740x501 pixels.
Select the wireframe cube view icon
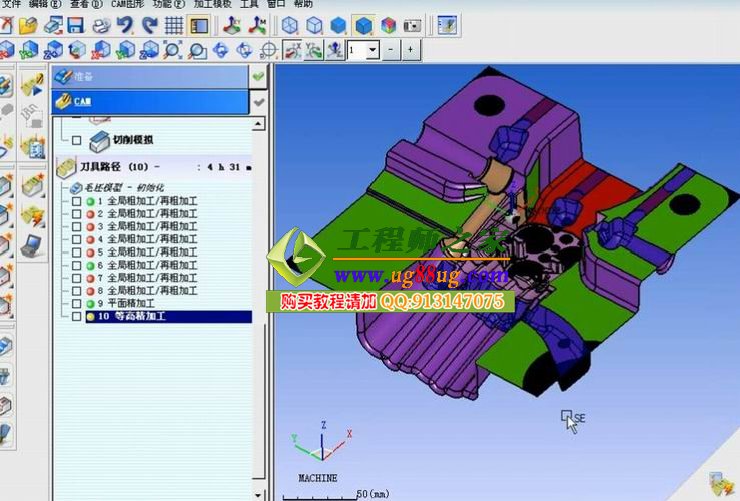(290, 25)
